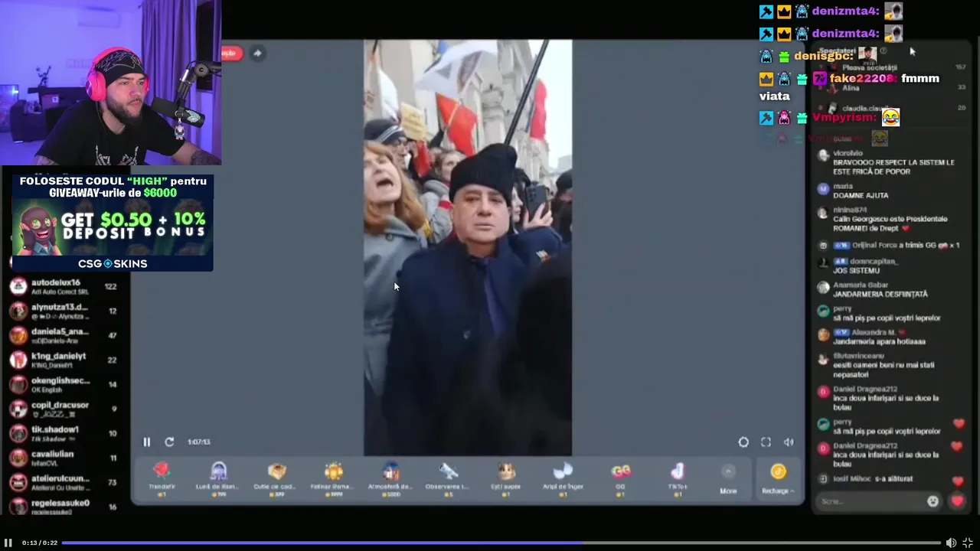Image resolution: width=980 pixels, height=551 pixels.
Task: Send the TikTok gift
Action: tap(678, 479)
